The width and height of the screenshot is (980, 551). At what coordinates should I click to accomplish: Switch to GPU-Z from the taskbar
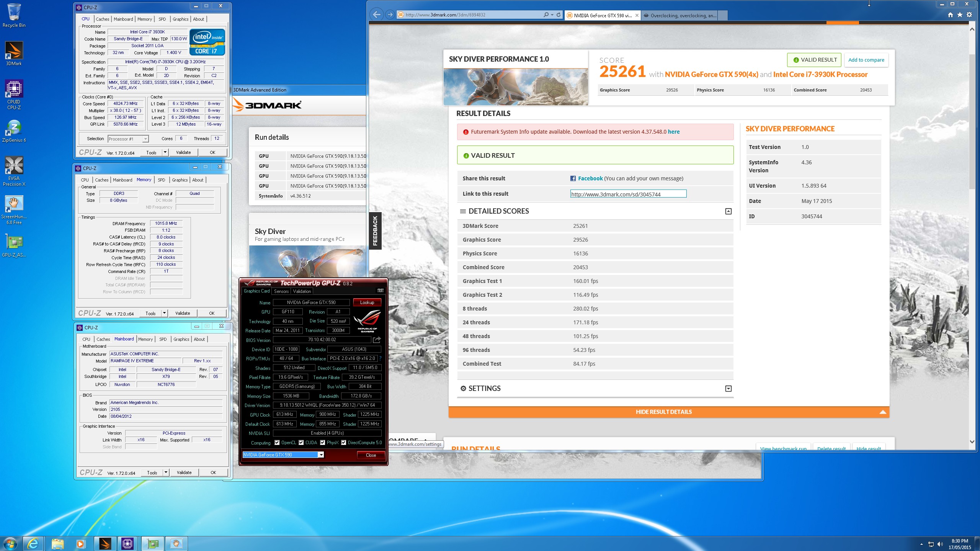(x=153, y=544)
